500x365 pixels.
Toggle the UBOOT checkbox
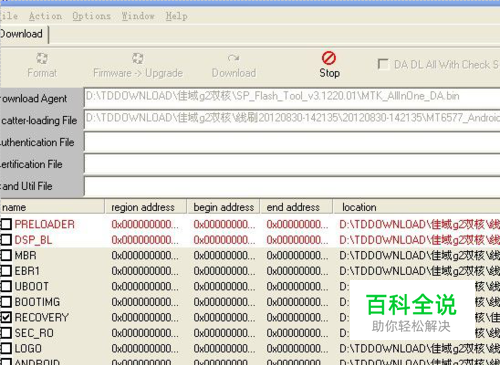6,286
